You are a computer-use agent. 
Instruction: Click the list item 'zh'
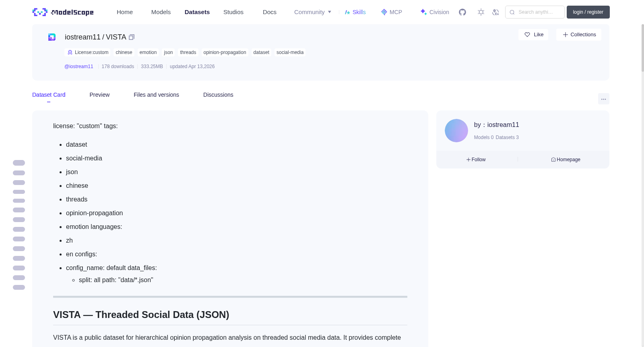69,241
